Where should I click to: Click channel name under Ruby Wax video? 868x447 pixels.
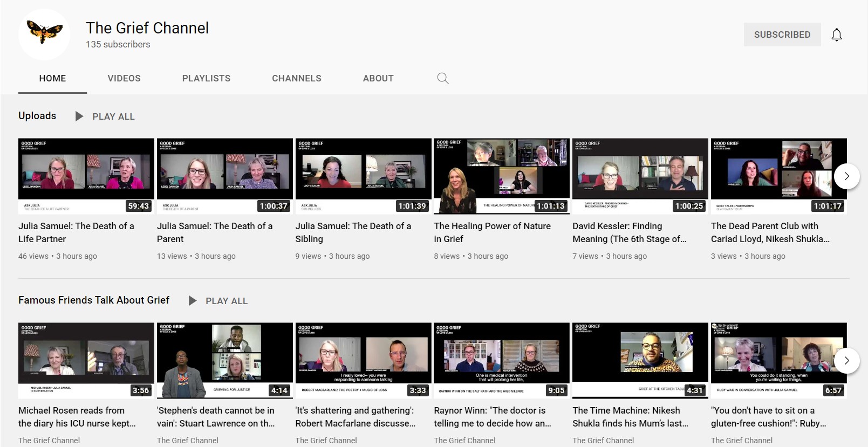[x=742, y=441]
